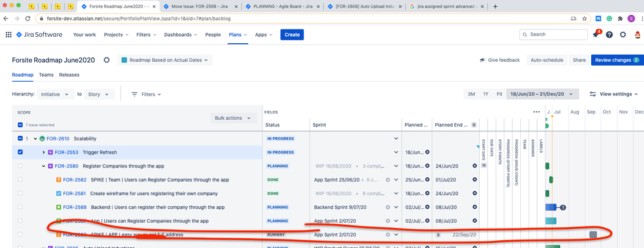Click the Auto-schedule button
Viewport: 644px width, 248px height.
point(547,60)
